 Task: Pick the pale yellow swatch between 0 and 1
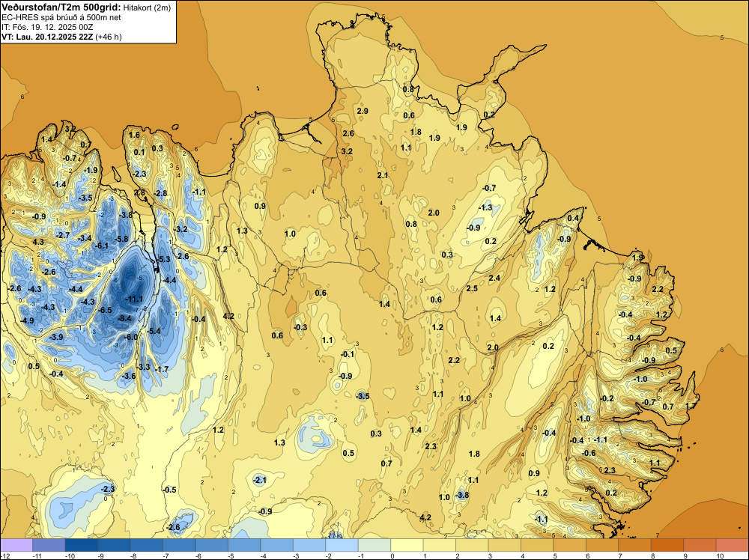point(407,545)
